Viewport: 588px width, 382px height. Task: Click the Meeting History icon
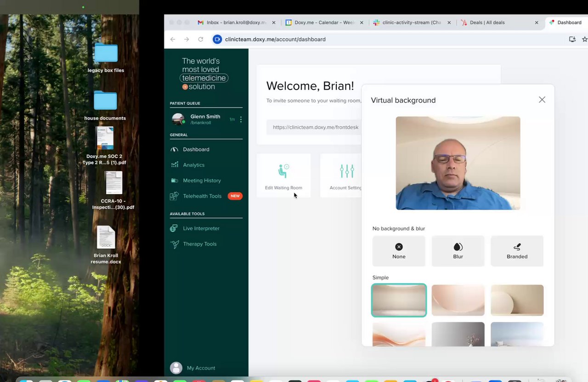point(175,181)
